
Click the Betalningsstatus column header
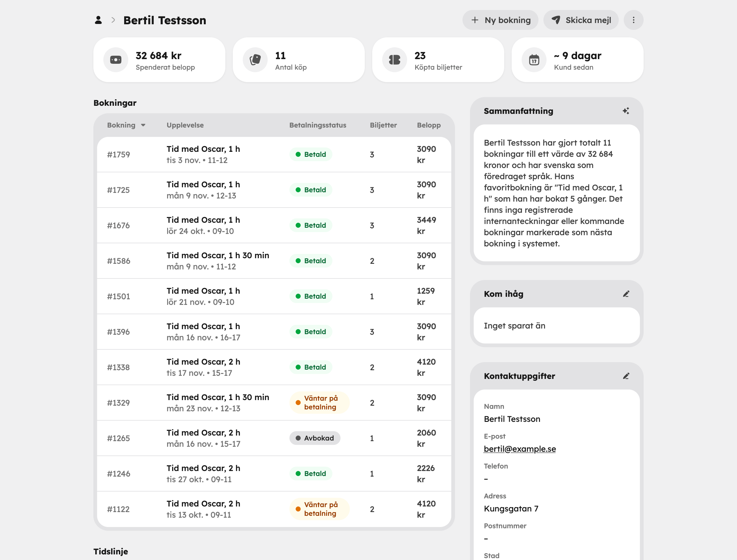coord(317,125)
